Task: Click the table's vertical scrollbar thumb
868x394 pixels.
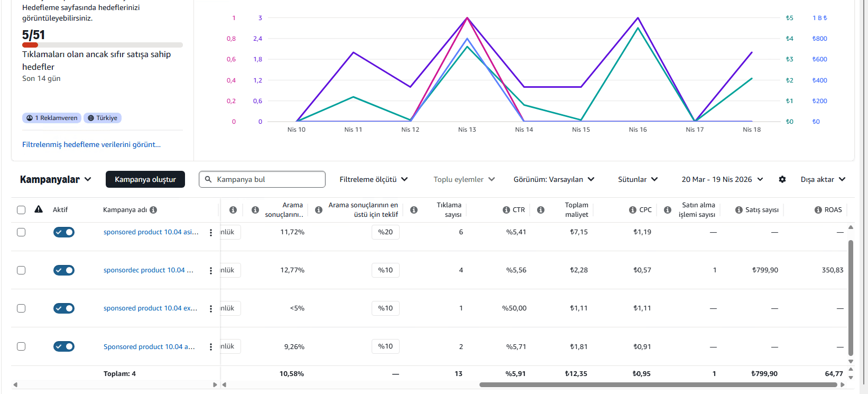Action: coord(851,298)
